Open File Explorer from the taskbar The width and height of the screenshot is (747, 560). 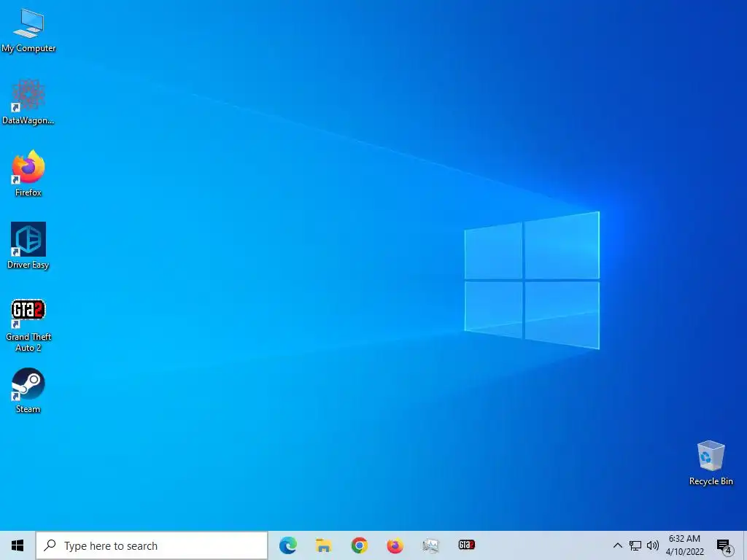323,545
